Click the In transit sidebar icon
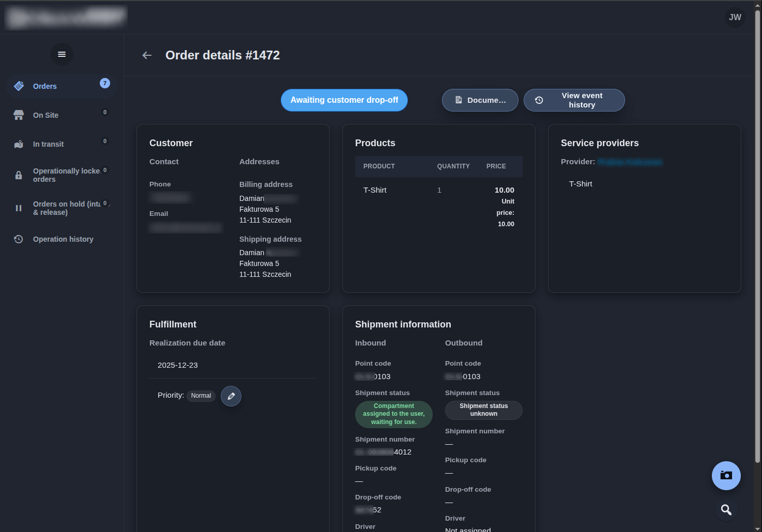This screenshot has height=532, width=762. tap(19, 144)
